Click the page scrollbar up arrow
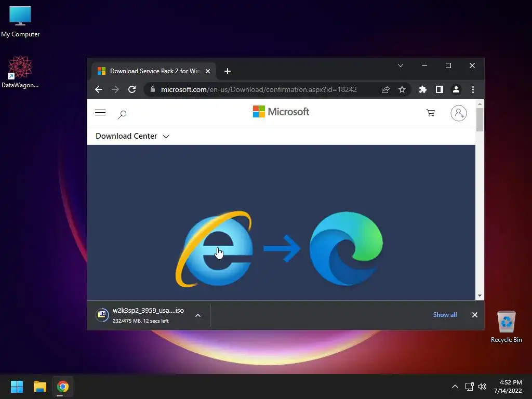The image size is (532, 399). pos(480,103)
